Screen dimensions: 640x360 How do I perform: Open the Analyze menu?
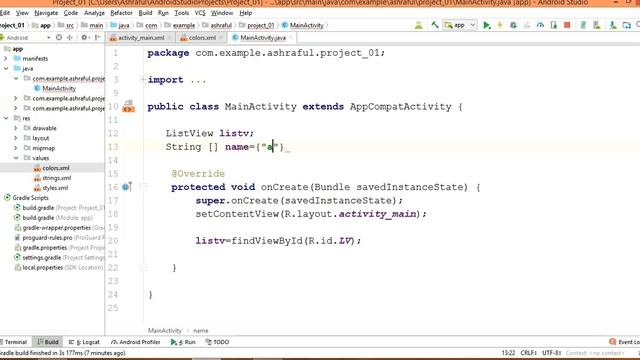(94, 13)
